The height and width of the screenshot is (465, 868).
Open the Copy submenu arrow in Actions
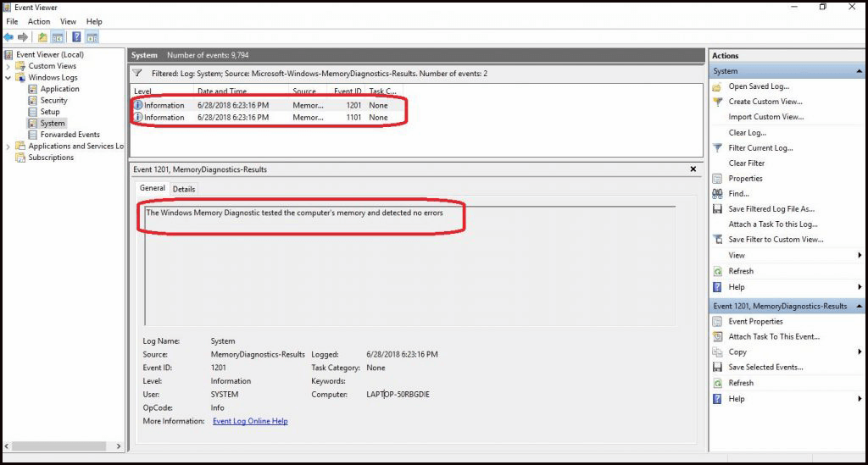860,352
